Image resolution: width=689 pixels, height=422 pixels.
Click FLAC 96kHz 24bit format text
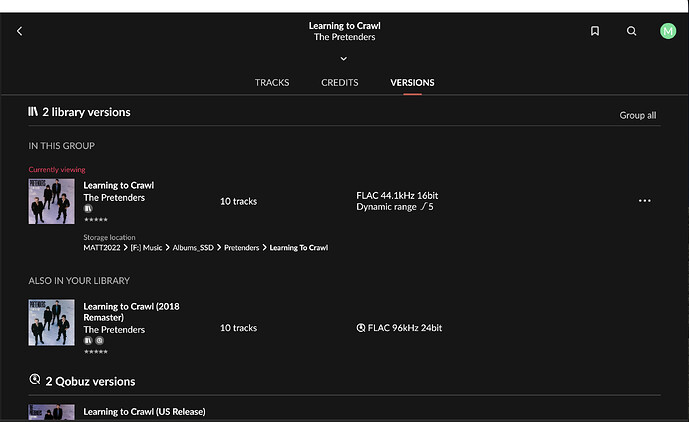coord(405,328)
